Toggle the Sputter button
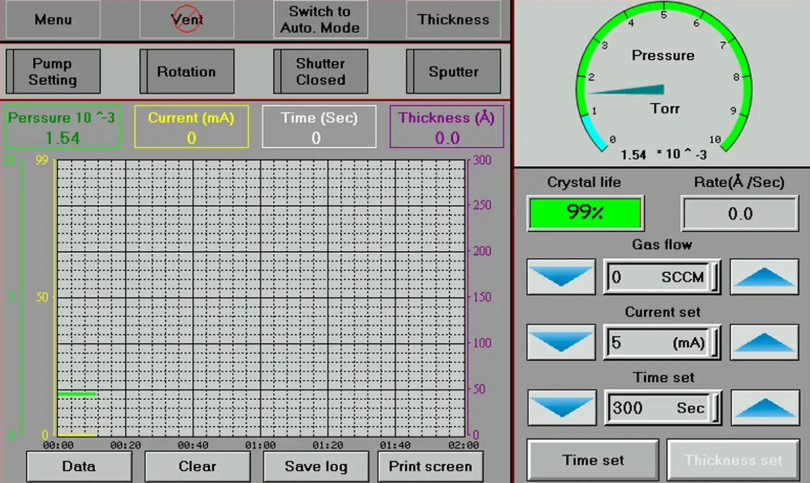The image size is (810, 483). point(453,71)
